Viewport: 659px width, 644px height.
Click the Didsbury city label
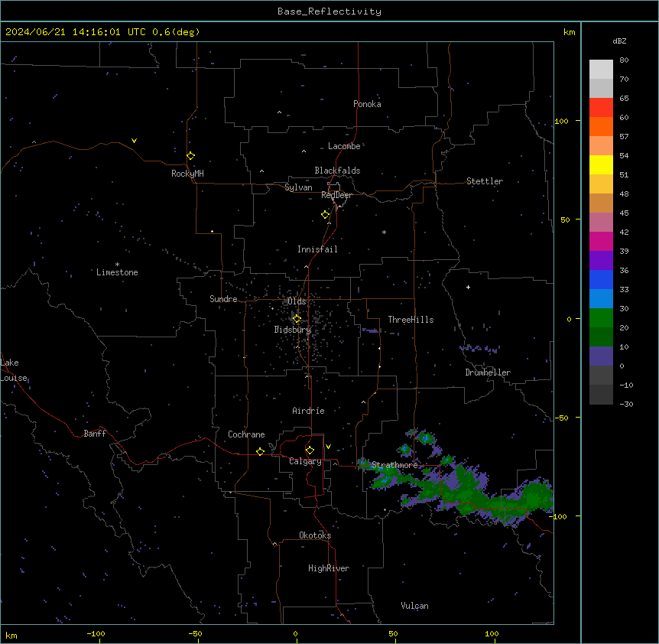(x=293, y=330)
